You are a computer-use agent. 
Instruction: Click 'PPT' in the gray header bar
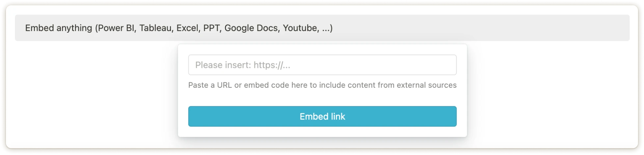tap(211, 28)
